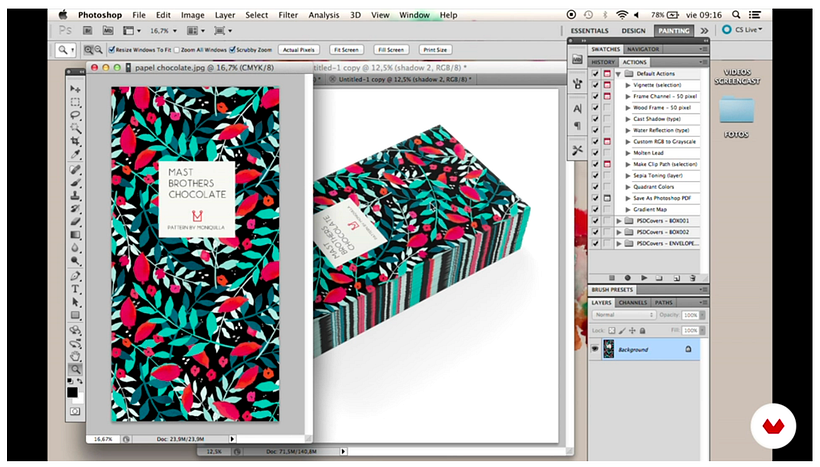Enable Zoom All Windows checkbox
The height and width of the screenshot is (467, 820).
click(177, 50)
